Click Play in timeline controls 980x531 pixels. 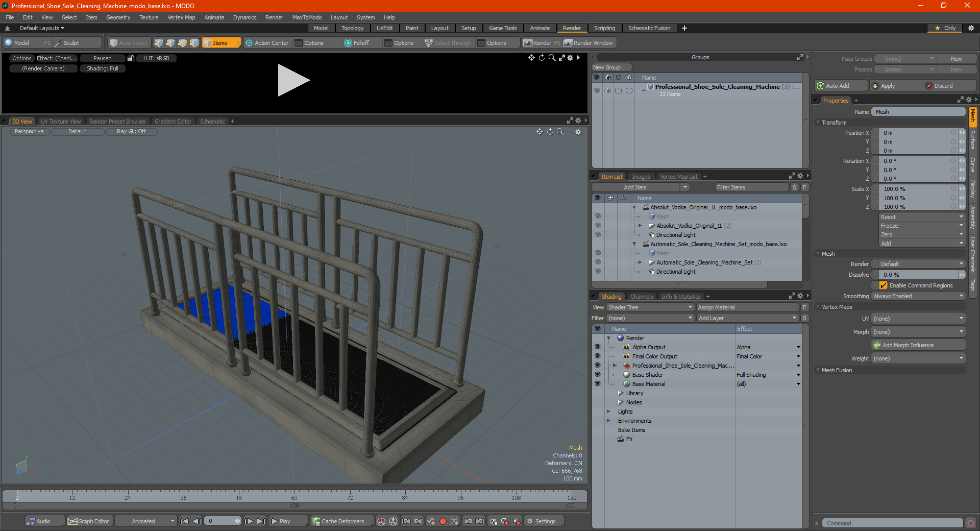pyautogui.click(x=287, y=521)
